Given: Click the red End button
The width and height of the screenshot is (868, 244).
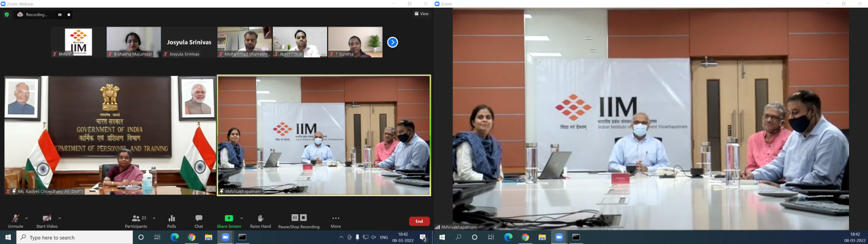Looking at the screenshot, I should pos(419,221).
